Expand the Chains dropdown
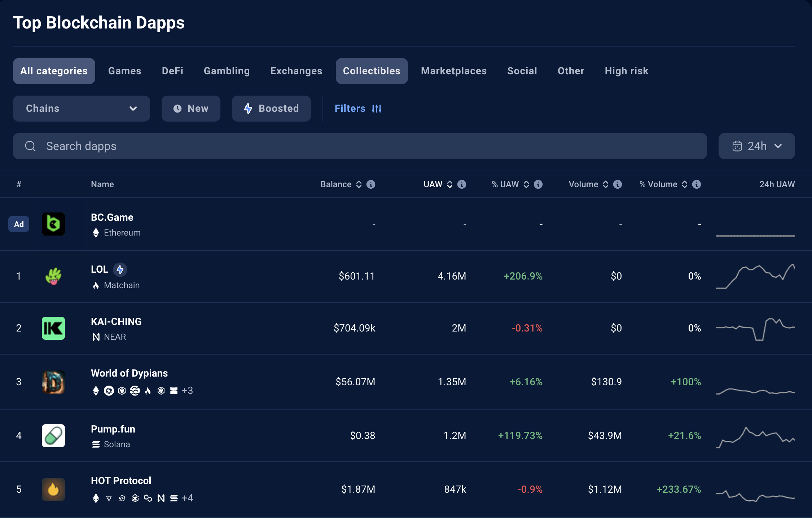This screenshot has width=812, height=518. pos(82,109)
